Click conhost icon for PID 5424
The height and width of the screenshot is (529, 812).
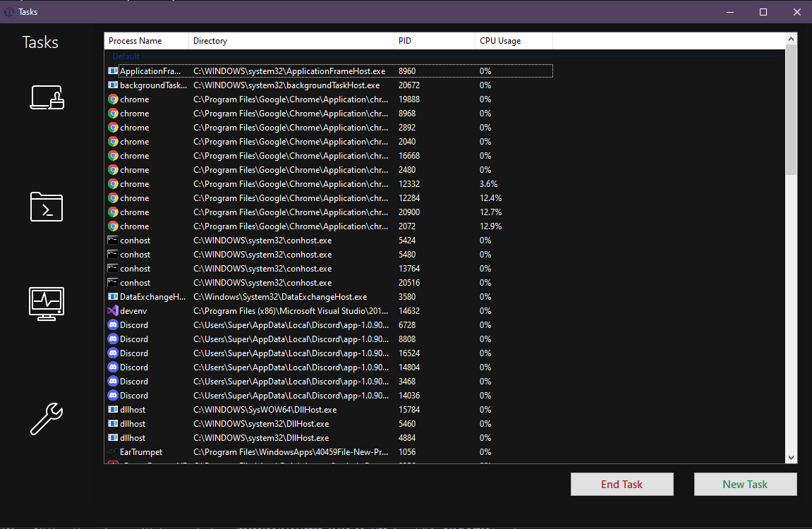pyautogui.click(x=113, y=241)
